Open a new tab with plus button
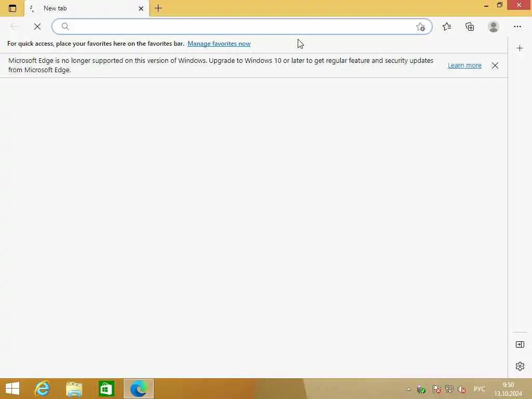Viewport: 532px width, 399px height. [x=158, y=8]
